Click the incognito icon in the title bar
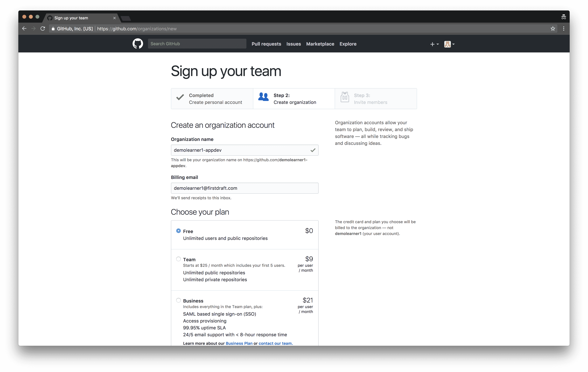Viewport: 588px width, 372px height. tap(564, 17)
